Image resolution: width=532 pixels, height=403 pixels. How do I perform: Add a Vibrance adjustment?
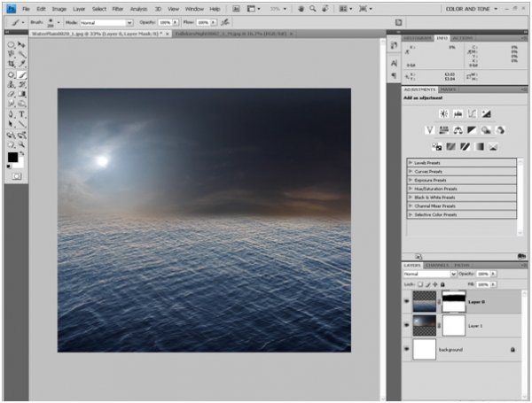tap(429, 130)
